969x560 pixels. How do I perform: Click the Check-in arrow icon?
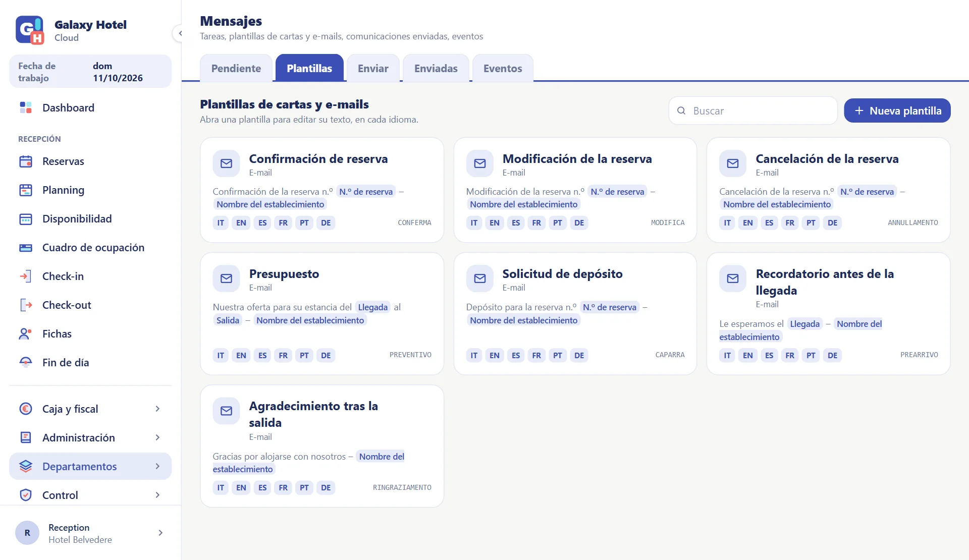26,276
